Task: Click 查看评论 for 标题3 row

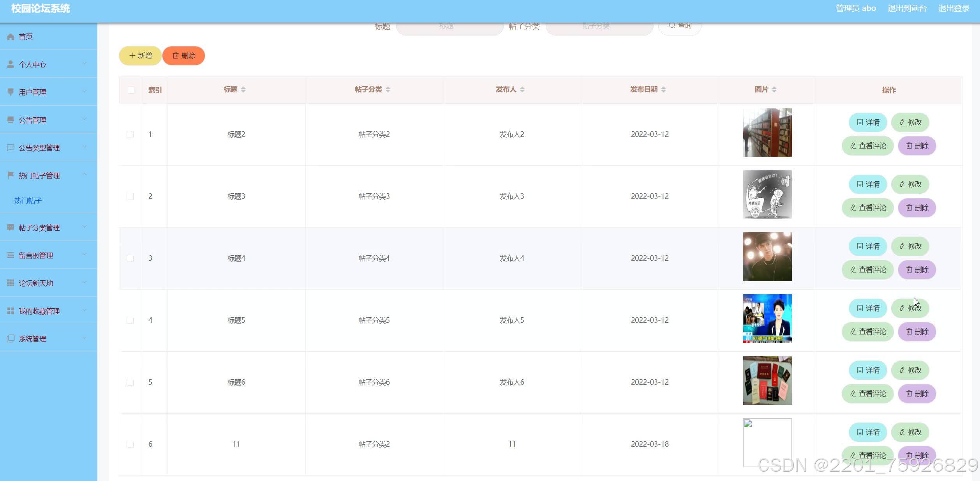Action: pos(867,208)
